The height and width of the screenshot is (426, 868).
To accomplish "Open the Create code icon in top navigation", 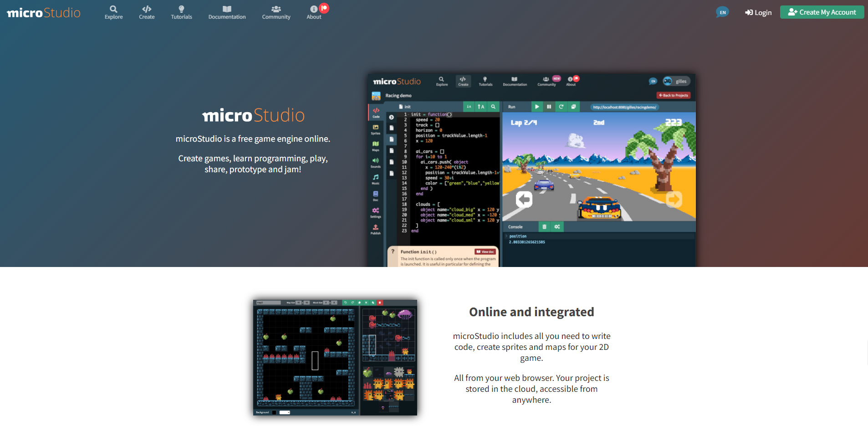I will pyautogui.click(x=147, y=9).
